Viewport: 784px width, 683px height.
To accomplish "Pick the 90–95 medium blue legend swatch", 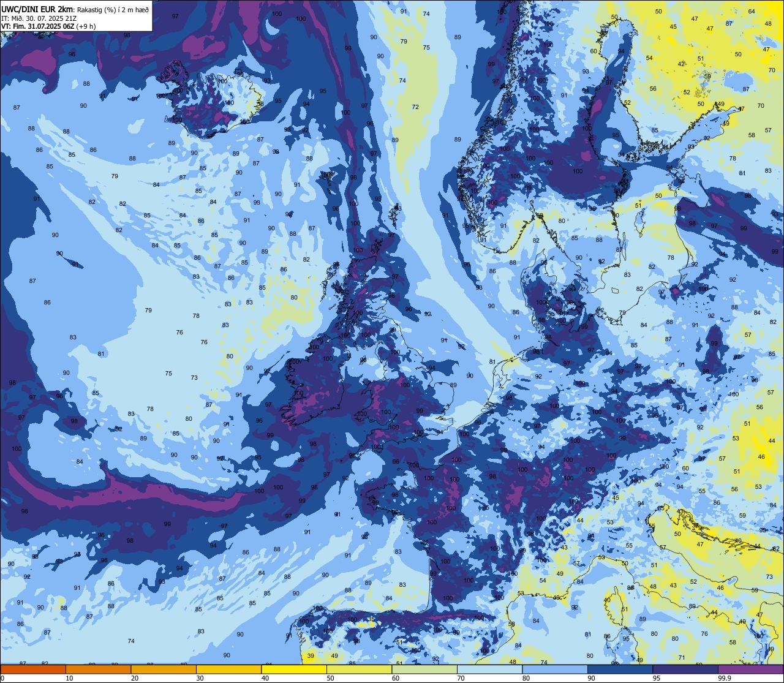I will [x=620, y=669].
